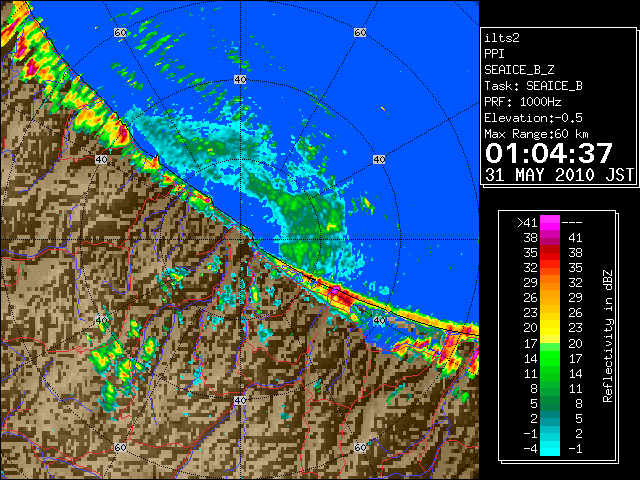Pick the cyan -4 to -1 dBZ legend swatch
Image resolution: width=640 pixels, height=480 pixels.
point(550,449)
